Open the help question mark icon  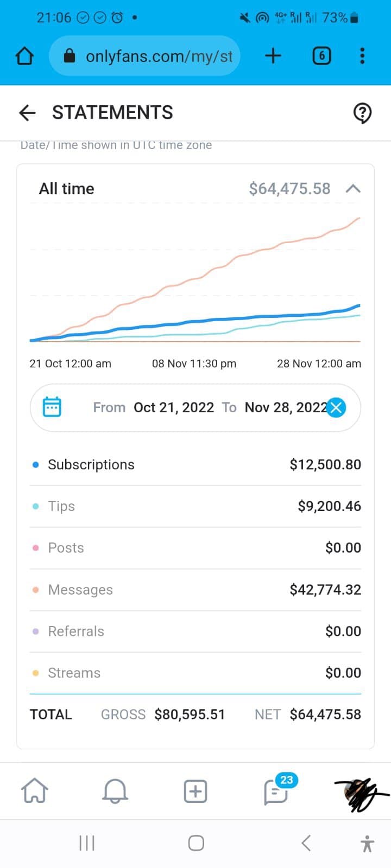tap(362, 113)
